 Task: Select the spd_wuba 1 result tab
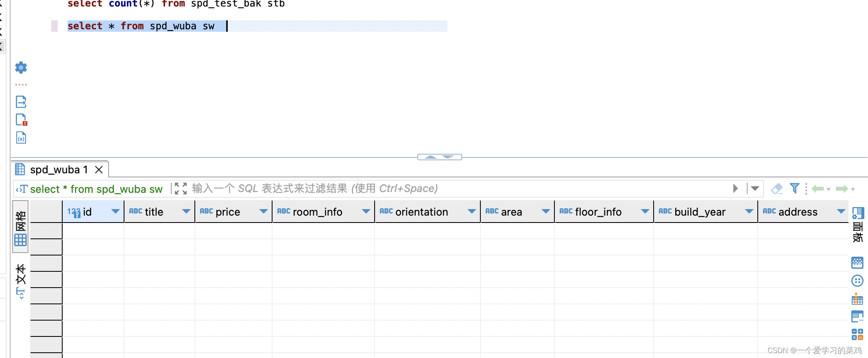[x=59, y=170]
